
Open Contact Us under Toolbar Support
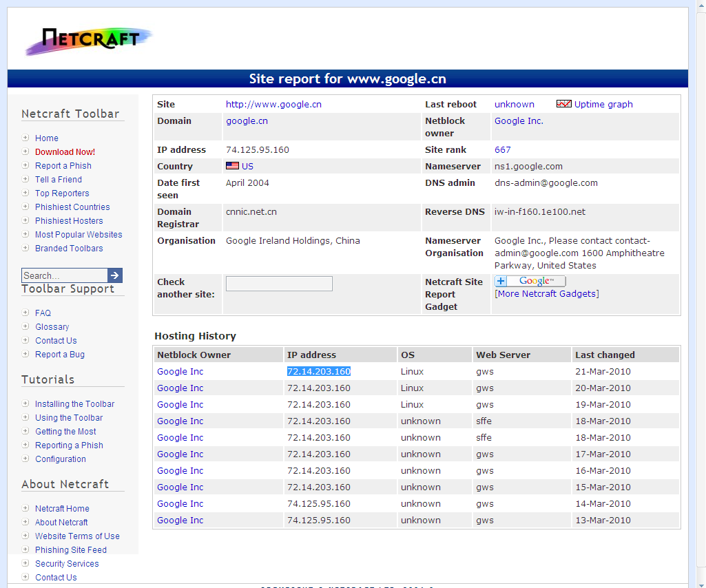56,341
